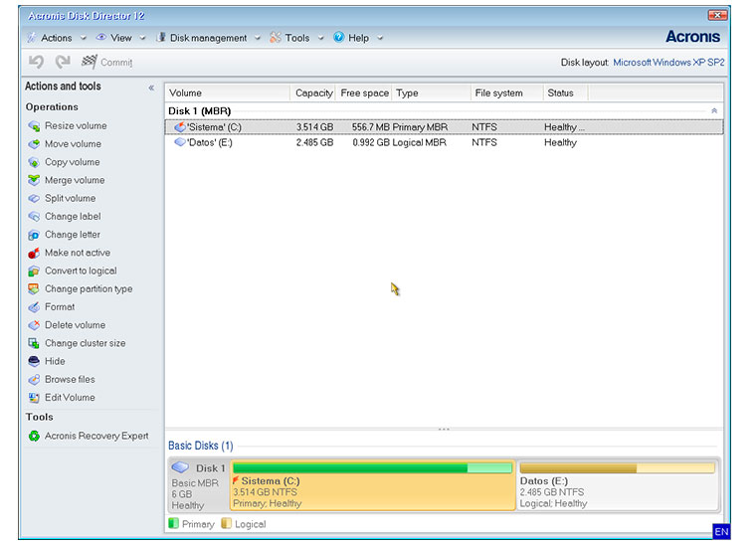
Task: Click the 3.514 GB capacity cell
Action: click(x=315, y=127)
